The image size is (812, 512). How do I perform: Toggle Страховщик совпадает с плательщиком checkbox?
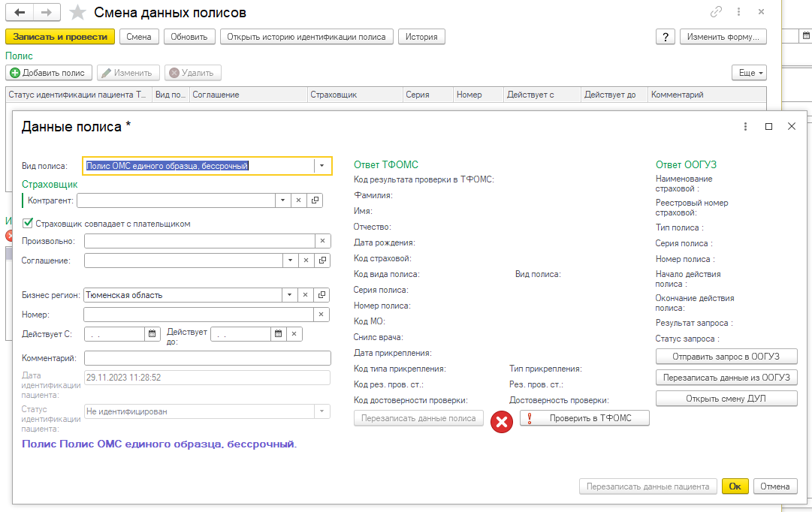pos(29,223)
